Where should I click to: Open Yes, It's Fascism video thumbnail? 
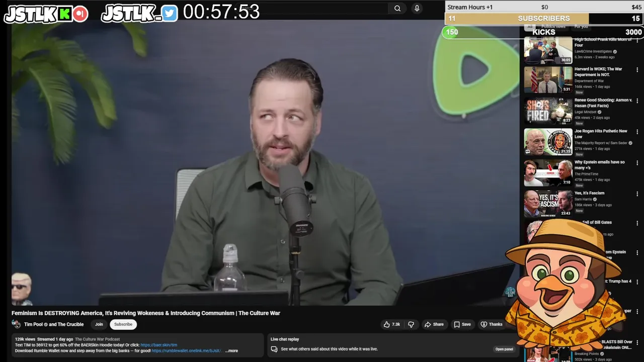coord(548,203)
